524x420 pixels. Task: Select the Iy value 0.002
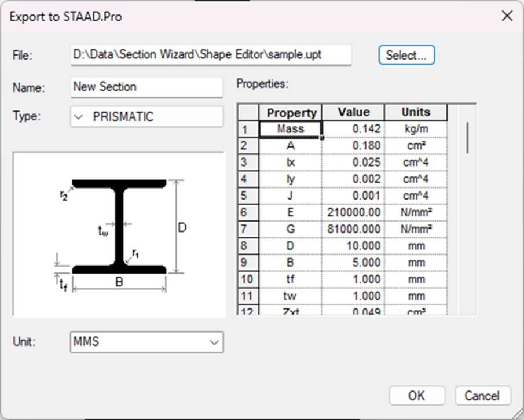coord(353,179)
